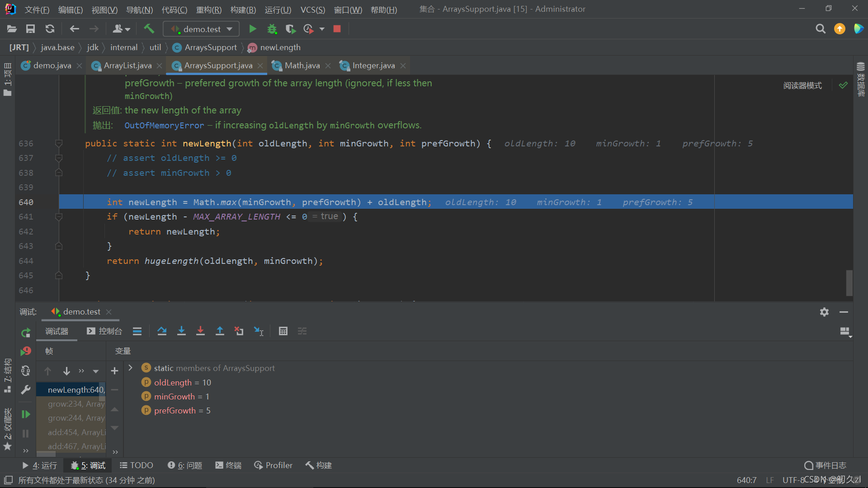Click the Save All toolbar icon

click(x=30, y=29)
